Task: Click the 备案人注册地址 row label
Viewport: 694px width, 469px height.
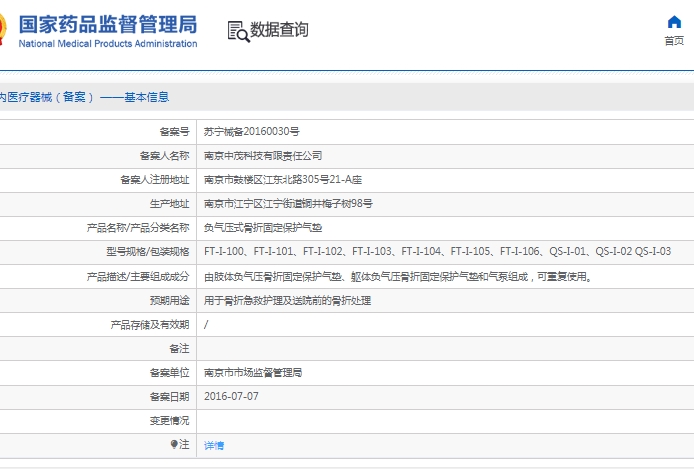Action: click(155, 180)
